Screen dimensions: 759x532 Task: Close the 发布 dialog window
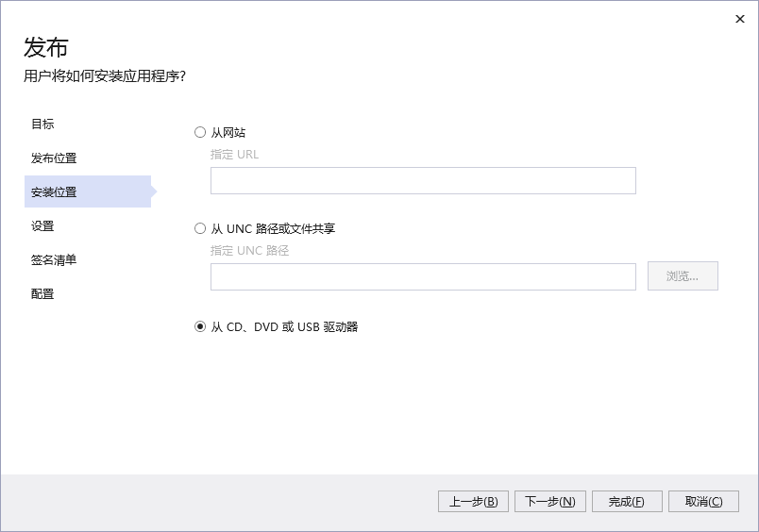coord(740,19)
